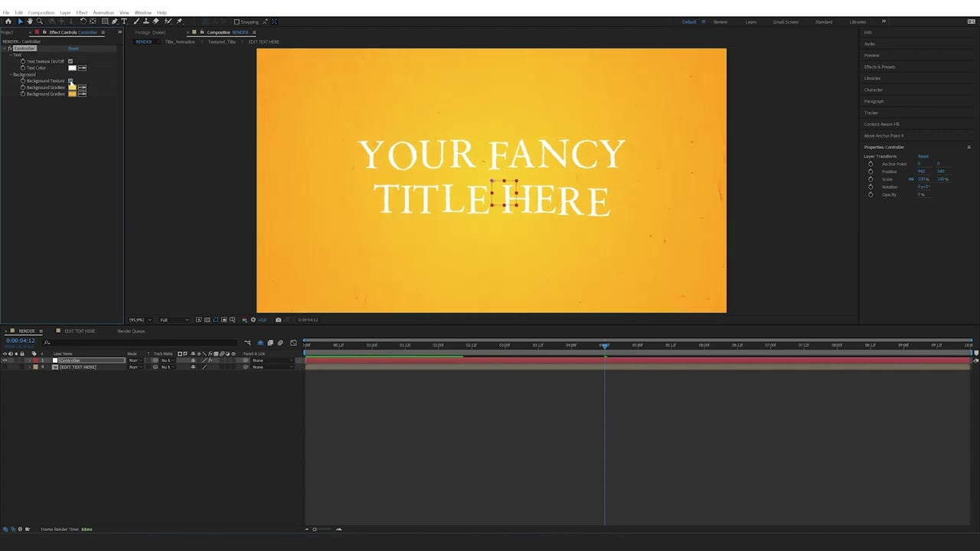Select the Clone Stamp tool
980x551 pixels.
[x=145, y=21]
